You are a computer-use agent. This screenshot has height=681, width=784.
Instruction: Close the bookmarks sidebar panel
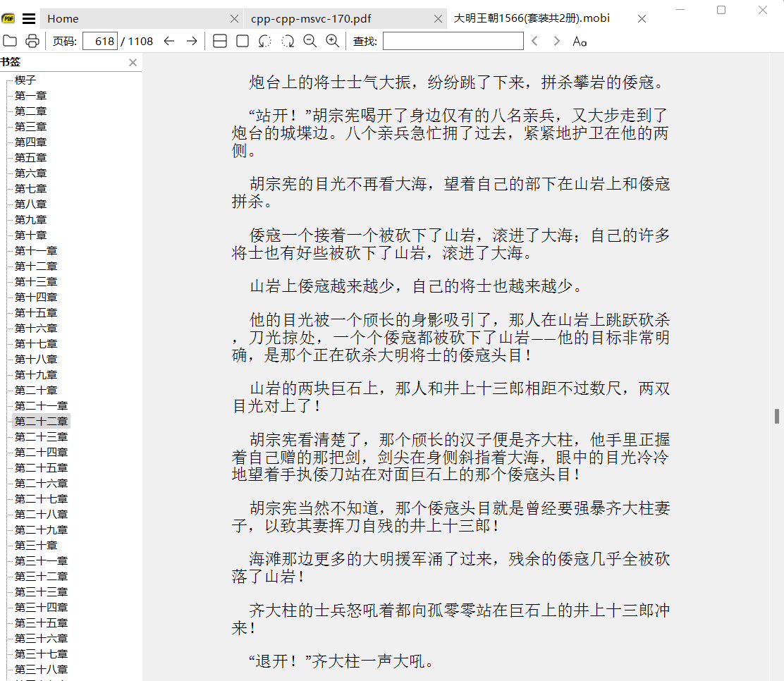(133, 62)
